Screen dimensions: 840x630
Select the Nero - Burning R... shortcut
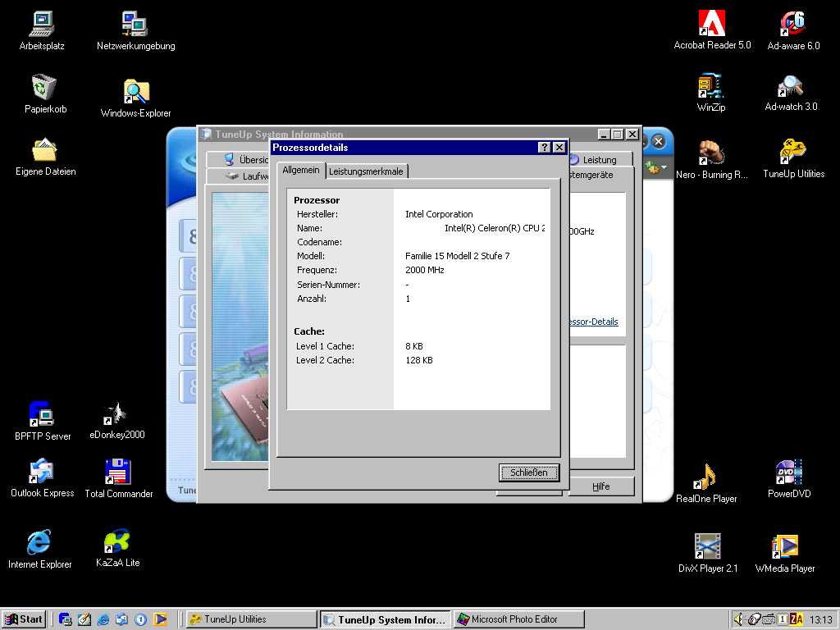[711, 159]
